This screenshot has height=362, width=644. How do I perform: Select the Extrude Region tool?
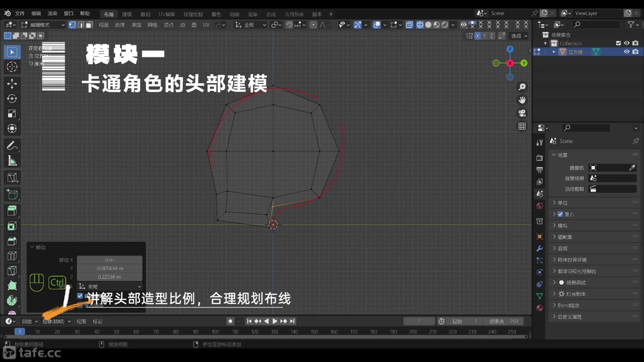pos(12,211)
